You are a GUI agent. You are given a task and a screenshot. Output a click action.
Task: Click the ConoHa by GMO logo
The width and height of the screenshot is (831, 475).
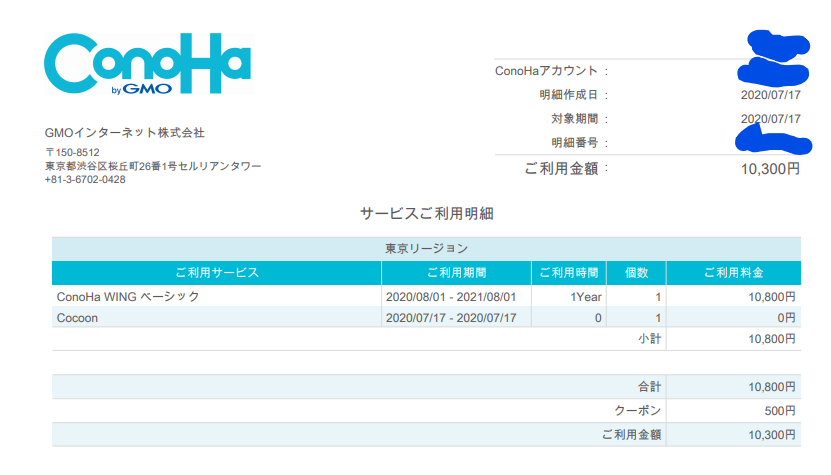pos(148,64)
